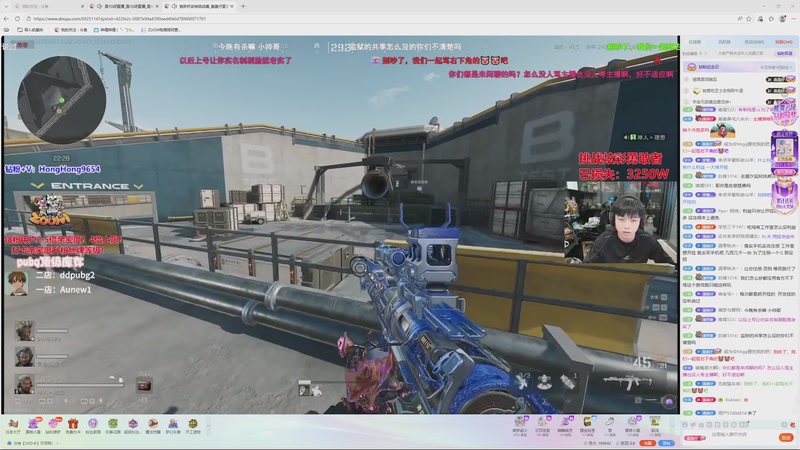The width and height of the screenshot is (800, 450).
Task: Open a new browser tab with plus button
Action: [243, 6]
